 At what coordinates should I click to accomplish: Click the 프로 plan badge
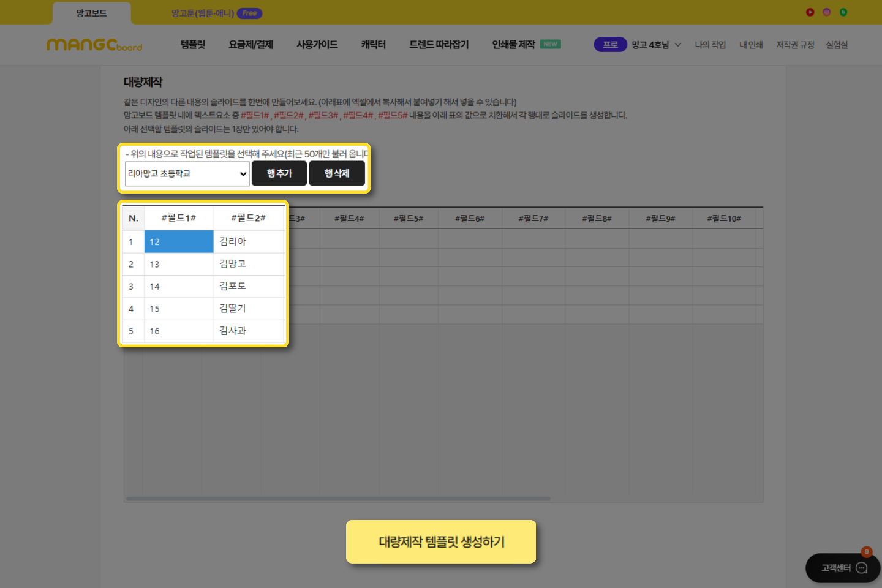pyautogui.click(x=610, y=45)
